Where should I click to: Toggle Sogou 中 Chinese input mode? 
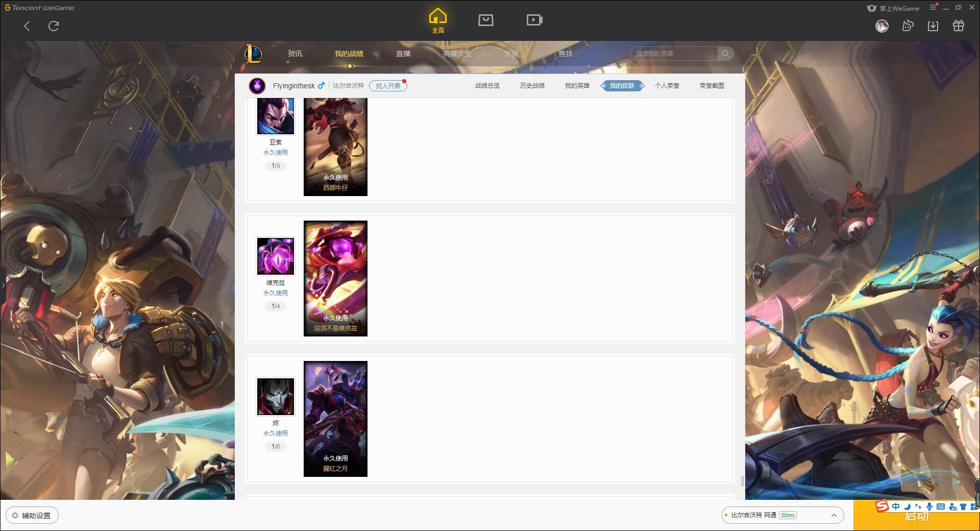[896, 506]
